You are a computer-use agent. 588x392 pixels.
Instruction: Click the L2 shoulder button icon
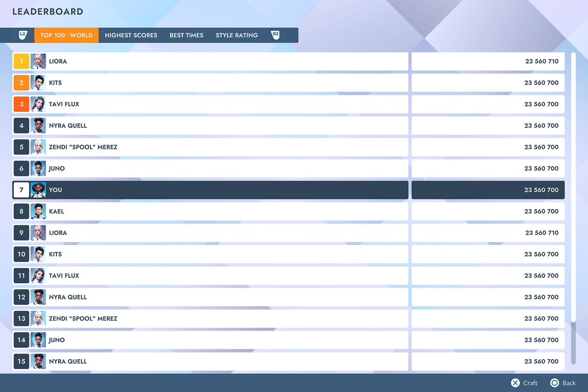point(23,35)
